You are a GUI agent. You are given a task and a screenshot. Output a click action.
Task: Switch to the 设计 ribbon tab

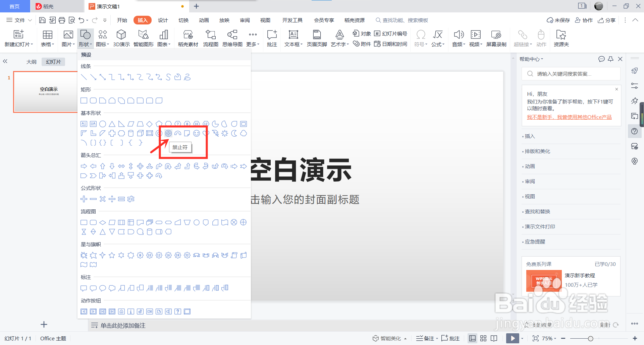click(x=163, y=20)
